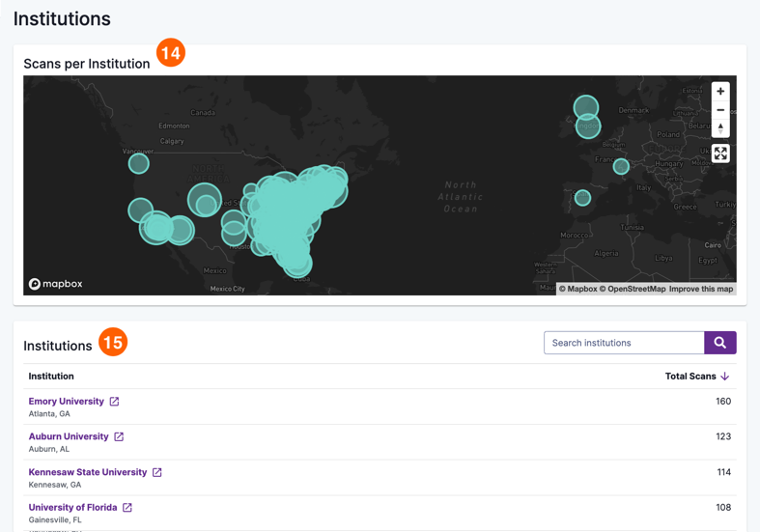Click the Atlanta, GA location text
The image size is (760, 532).
coord(49,414)
